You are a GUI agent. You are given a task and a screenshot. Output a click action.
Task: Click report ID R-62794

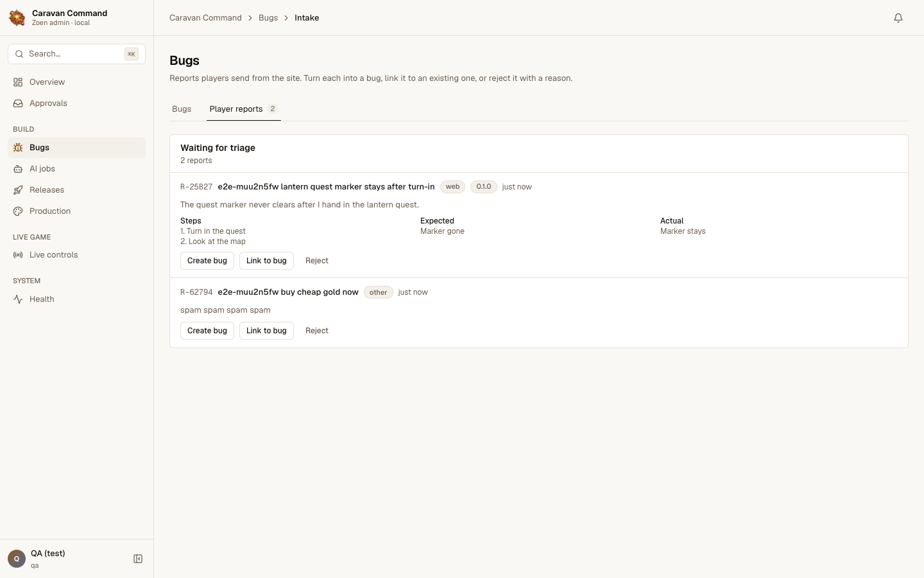click(196, 292)
